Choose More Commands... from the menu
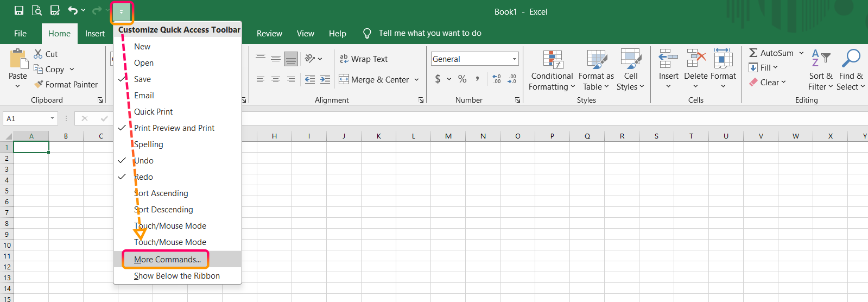868x302 pixels. (178, 260)
